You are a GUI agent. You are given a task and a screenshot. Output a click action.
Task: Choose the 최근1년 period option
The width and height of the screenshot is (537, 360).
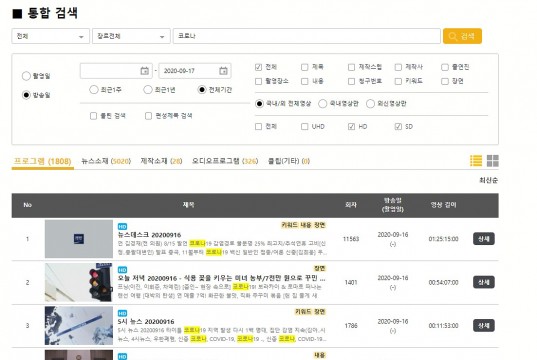(148, 90)
